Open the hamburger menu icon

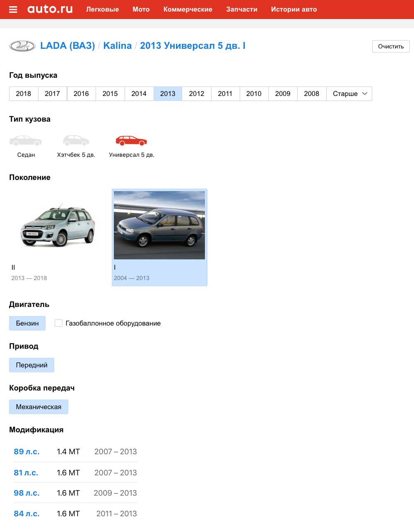(x=13, y=10)
